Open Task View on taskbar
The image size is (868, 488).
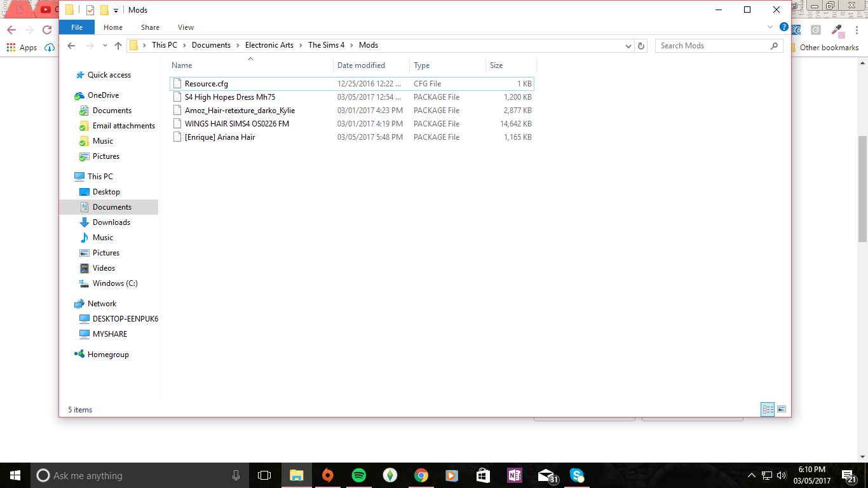pyautogui.click(x=264, y=475)
